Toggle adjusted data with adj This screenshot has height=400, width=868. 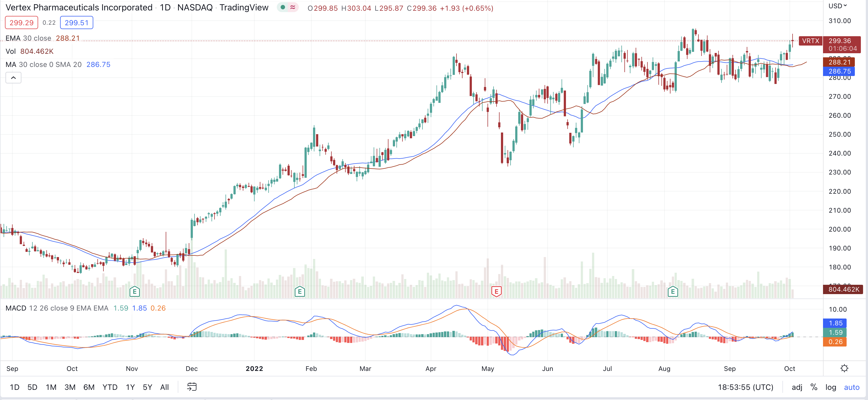797,387
